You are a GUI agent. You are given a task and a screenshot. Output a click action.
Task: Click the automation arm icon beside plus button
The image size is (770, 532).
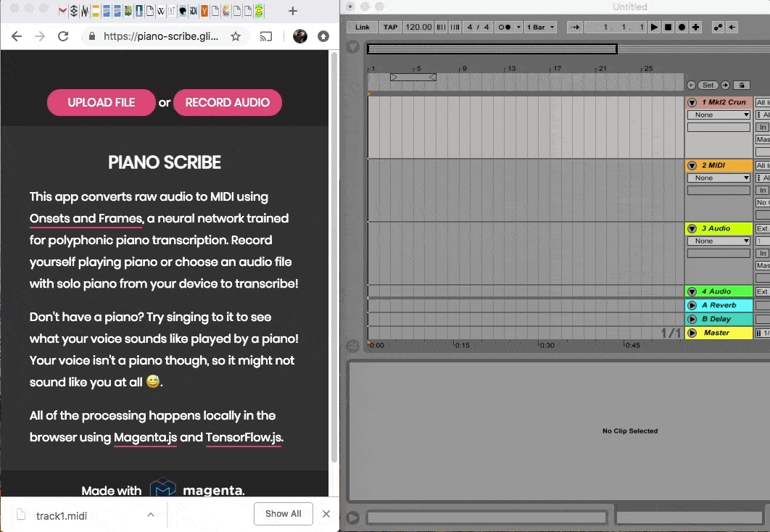coord(718,28)
